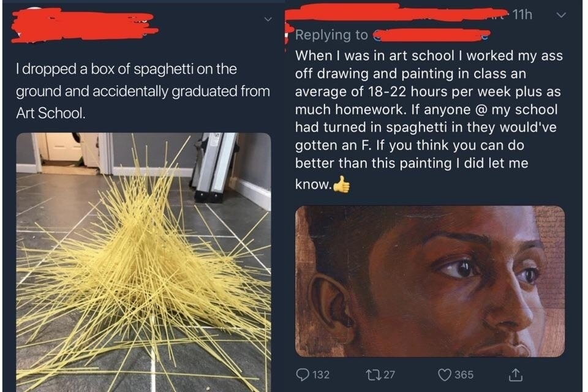Image resolution: width=588 pixels, height=392 pixels.
Task: Expand the chevron menu beside the 11h timestamp
Action: point(560,15)
